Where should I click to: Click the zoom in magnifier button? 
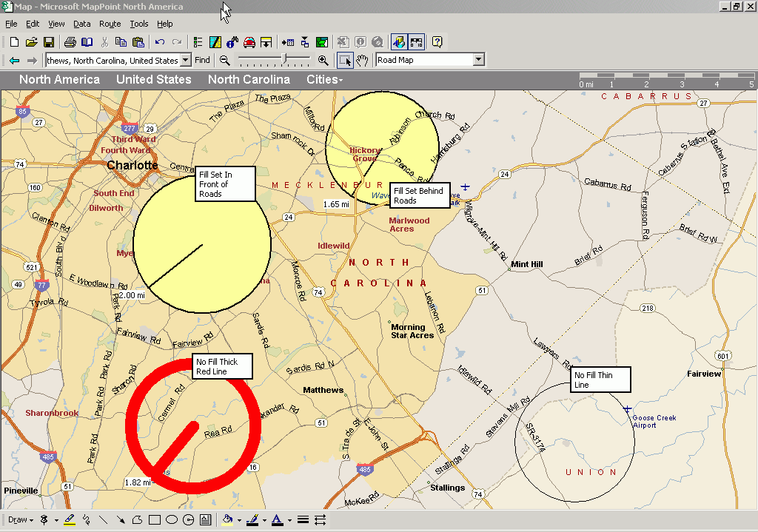point(323,60)
